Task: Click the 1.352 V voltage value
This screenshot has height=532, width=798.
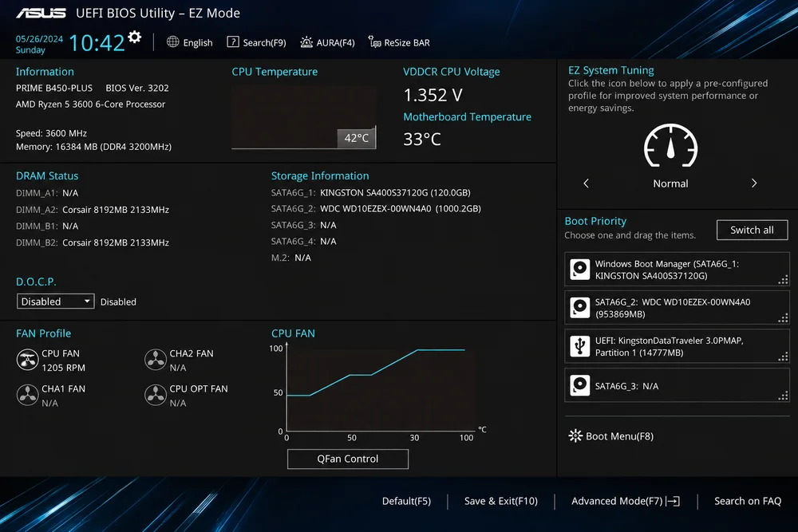Action: point(433,95)
